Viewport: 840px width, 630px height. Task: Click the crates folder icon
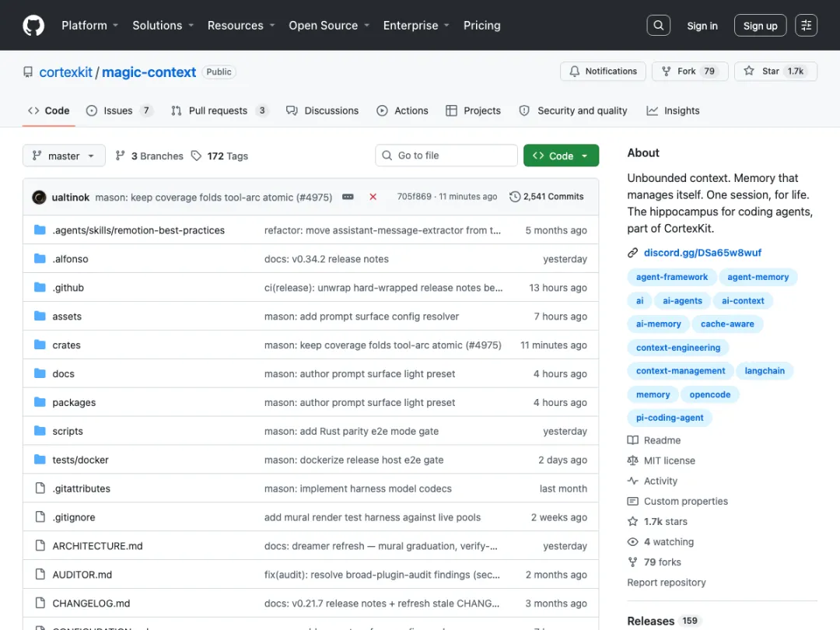coord(40,345)
